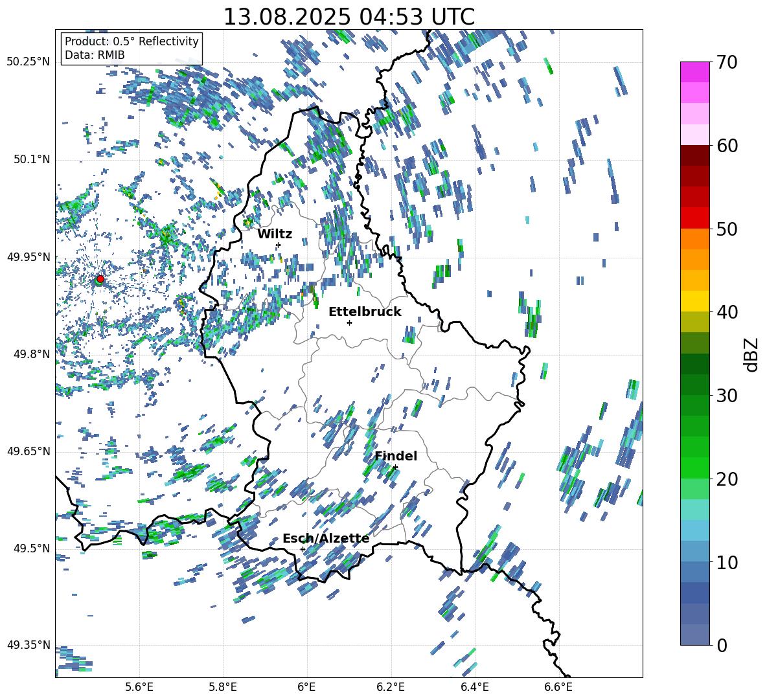Viewport: 767px width, 700px height.
Task: Click the 49.35°N latitude label
Action: tap(29, 645)
